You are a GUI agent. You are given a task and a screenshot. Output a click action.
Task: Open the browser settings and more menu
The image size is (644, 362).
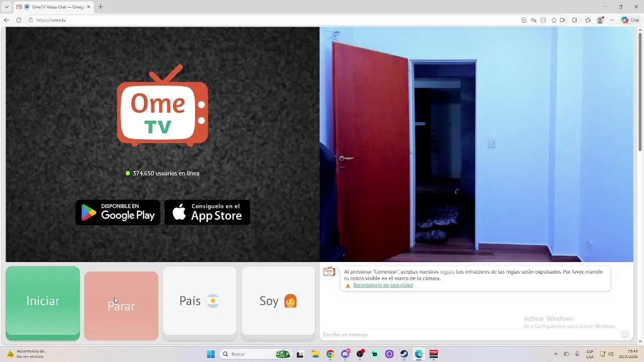pyautogui.click(x=612, y=20)
